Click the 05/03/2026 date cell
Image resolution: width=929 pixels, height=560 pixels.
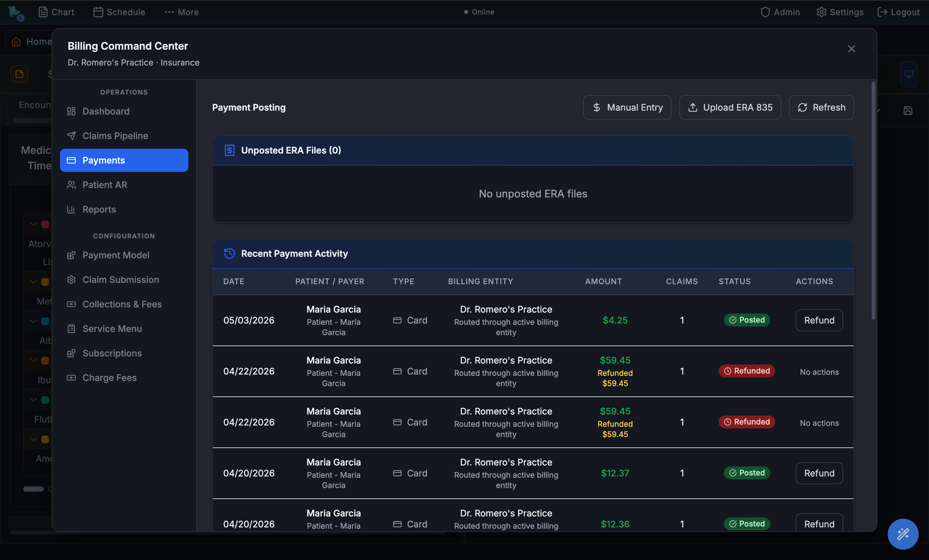pos(249,320)
